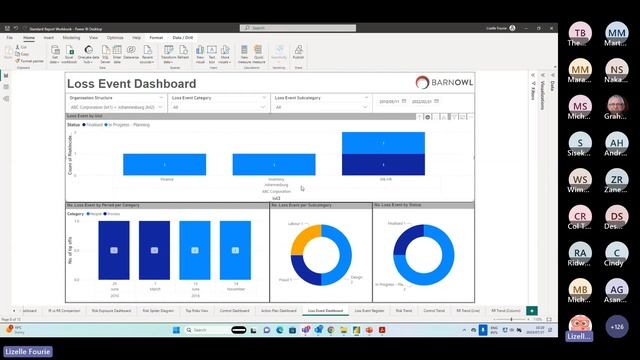Click the dark blue Job HR bar segment
Viewport: 640px width, 360px height.
click(x=383, y=164)
